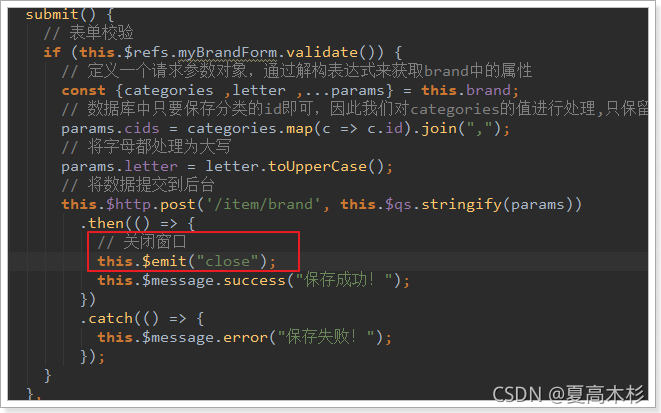Screen dimensions: 661x413
Task: Click the comment '// 将字母都处理为大写'
Action: 146,147
